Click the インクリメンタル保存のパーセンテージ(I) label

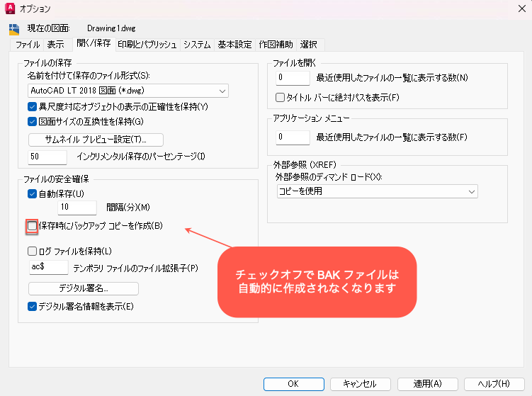[x=141, y=157]
